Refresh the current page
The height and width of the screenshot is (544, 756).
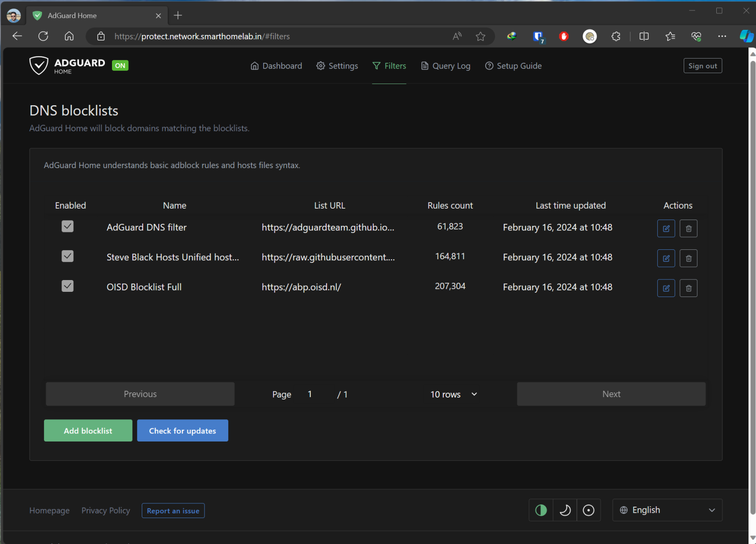(x=43, y=36)
